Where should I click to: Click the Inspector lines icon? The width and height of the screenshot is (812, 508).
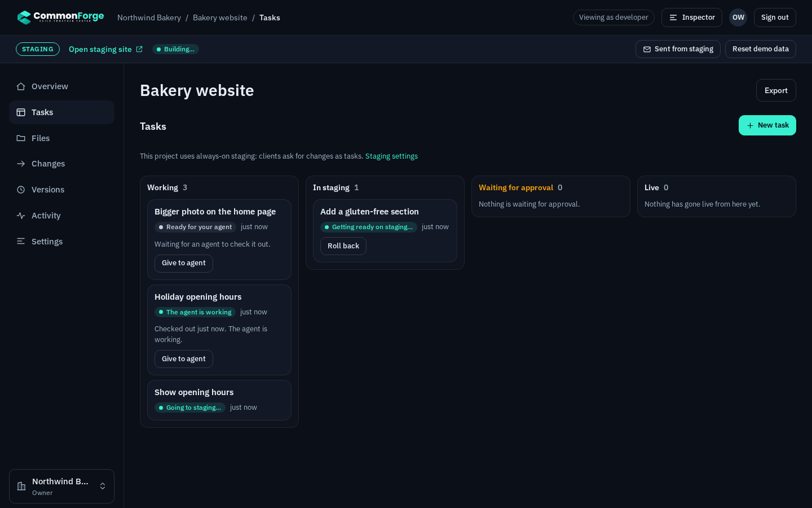[x=673, y=17]
